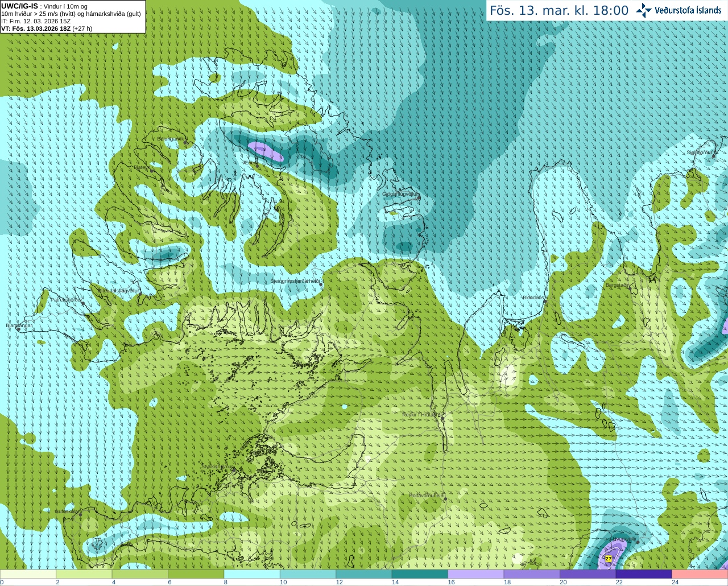Pick the lavender 16–18 legend swatch
This screenshot has width=728, height=586.
(x=476, y=574)
